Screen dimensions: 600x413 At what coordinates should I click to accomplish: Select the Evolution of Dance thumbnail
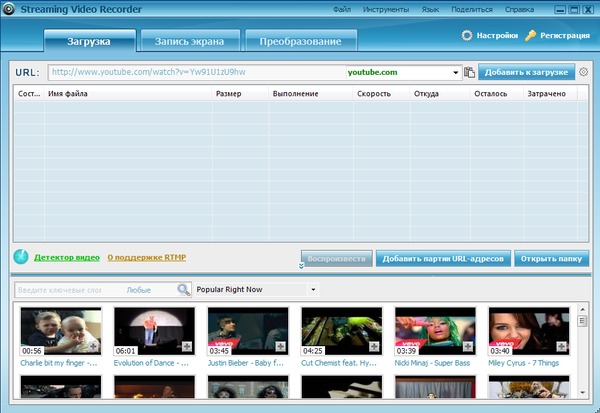pos(154,332)
